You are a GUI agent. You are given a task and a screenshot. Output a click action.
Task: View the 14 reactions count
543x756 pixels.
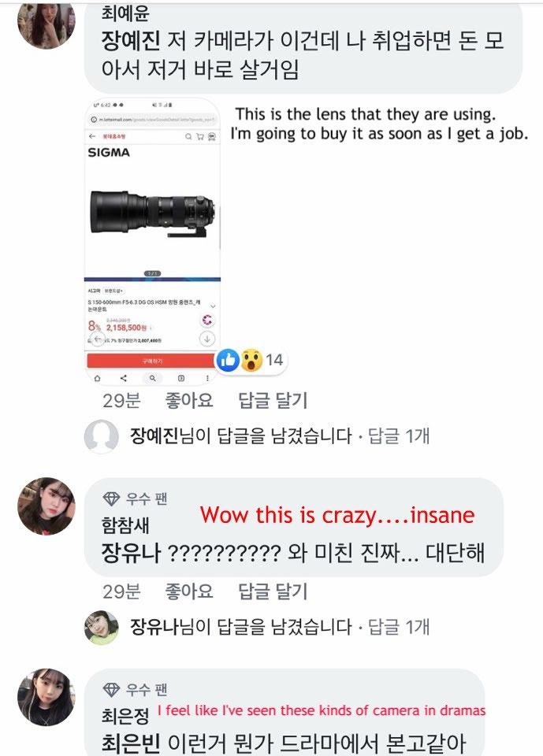pyautogui.click(x=274, y=360)
